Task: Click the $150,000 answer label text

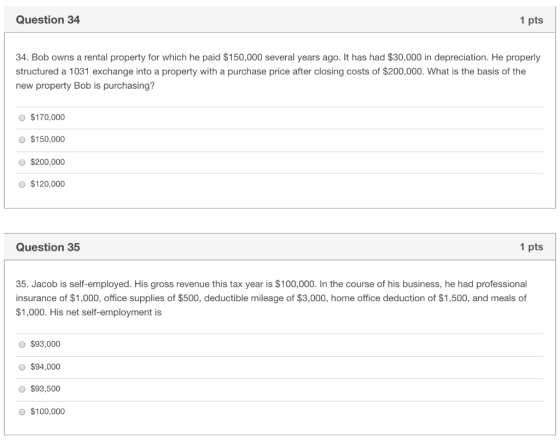Action: click(x=48, y=139)
